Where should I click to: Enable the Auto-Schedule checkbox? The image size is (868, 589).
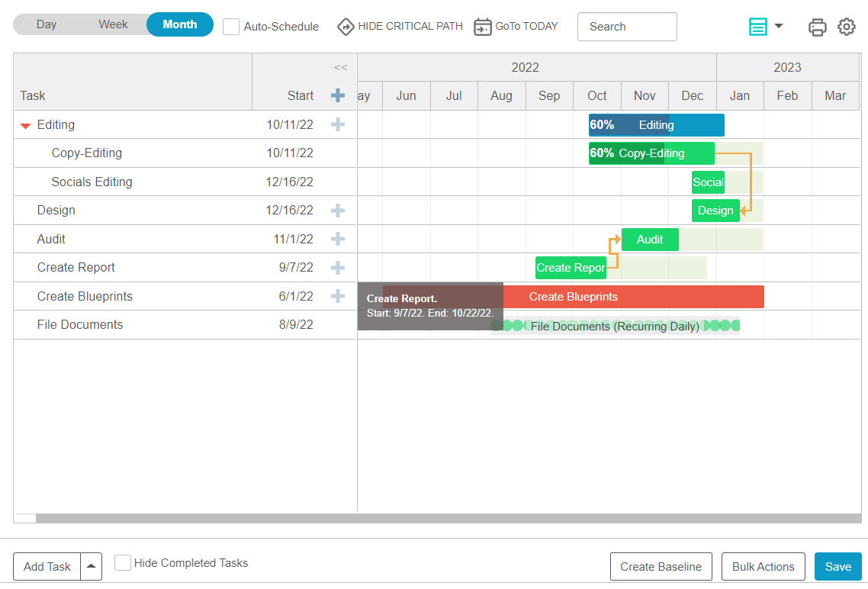[x=231, y=27]
